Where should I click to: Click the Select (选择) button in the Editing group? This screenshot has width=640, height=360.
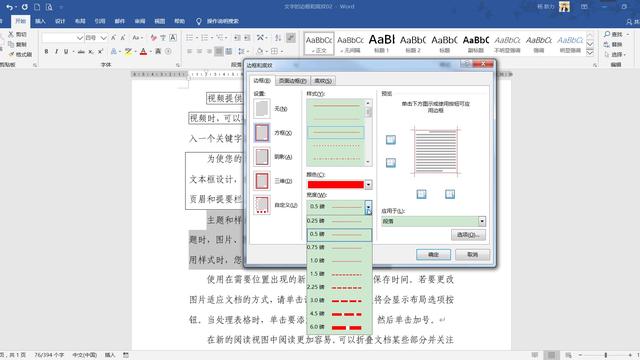[616, 54]
